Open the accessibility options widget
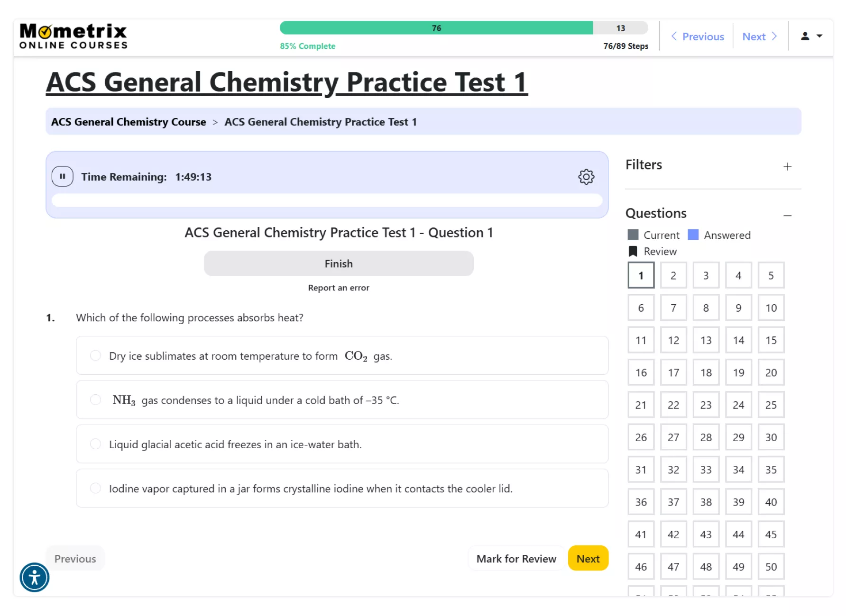This screenshot has width=846, height=616. tap(34, 578)
